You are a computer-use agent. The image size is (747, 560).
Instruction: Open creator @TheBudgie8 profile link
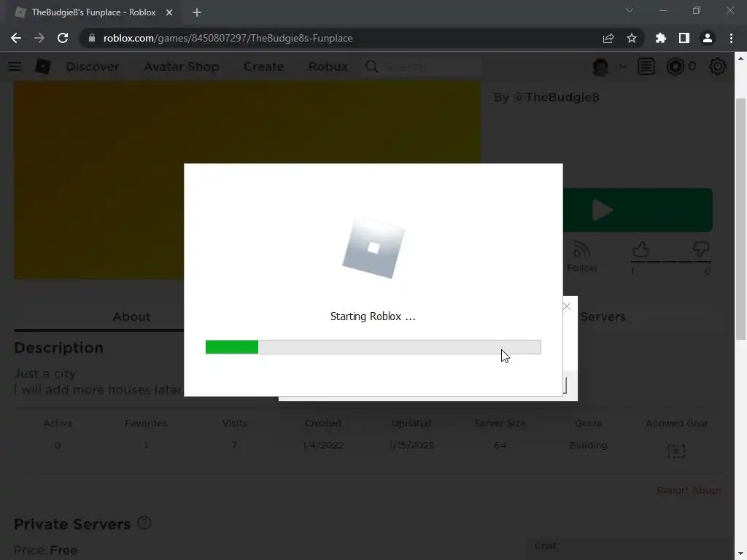tap(557, 97)
